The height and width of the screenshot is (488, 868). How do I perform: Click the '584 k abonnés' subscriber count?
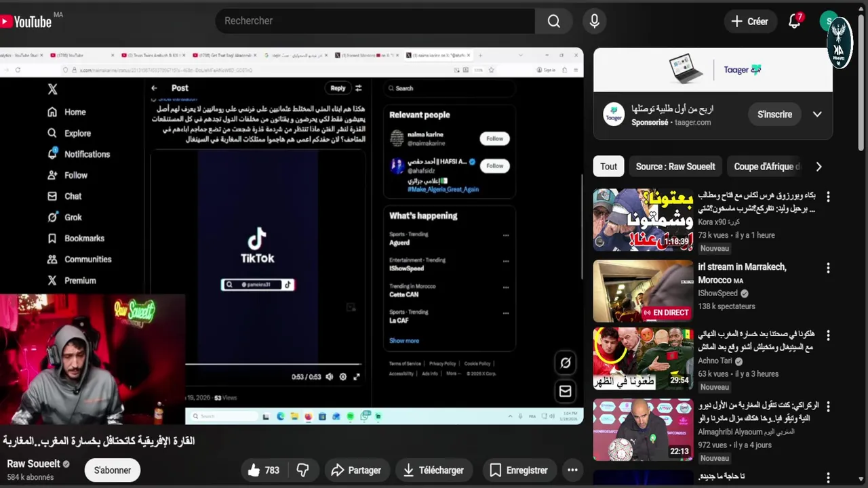(30, 477)
